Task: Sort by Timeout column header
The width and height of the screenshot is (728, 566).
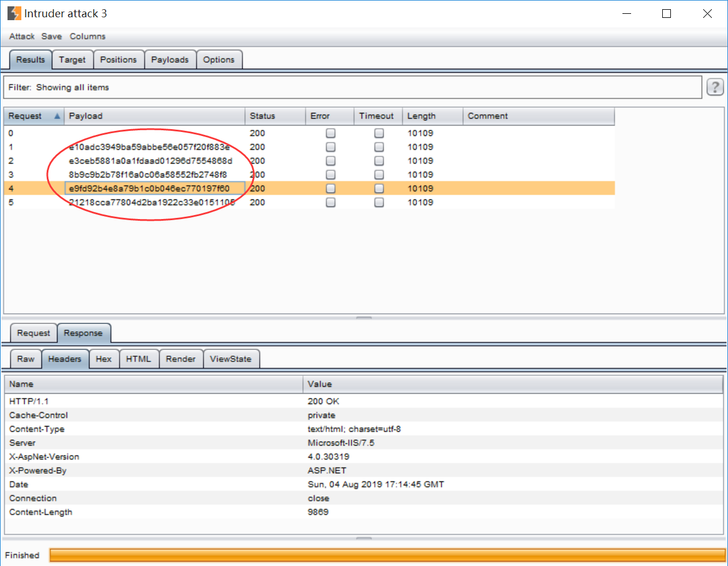Action: tap(378, 116)
